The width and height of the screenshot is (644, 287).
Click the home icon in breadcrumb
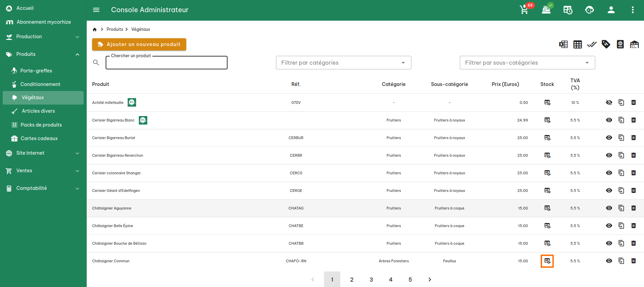pos(95,29)
